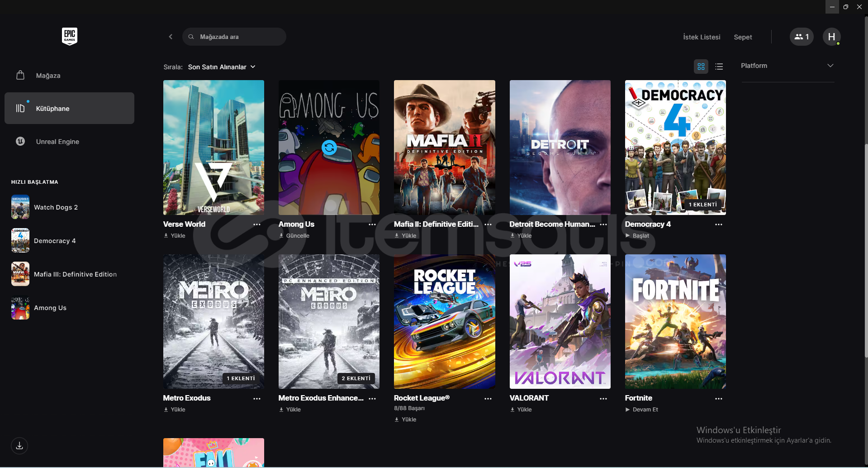Click the Fall Guys cover thumbnail
This screenshot has height=468, width=868.
(x=213, y=452)
